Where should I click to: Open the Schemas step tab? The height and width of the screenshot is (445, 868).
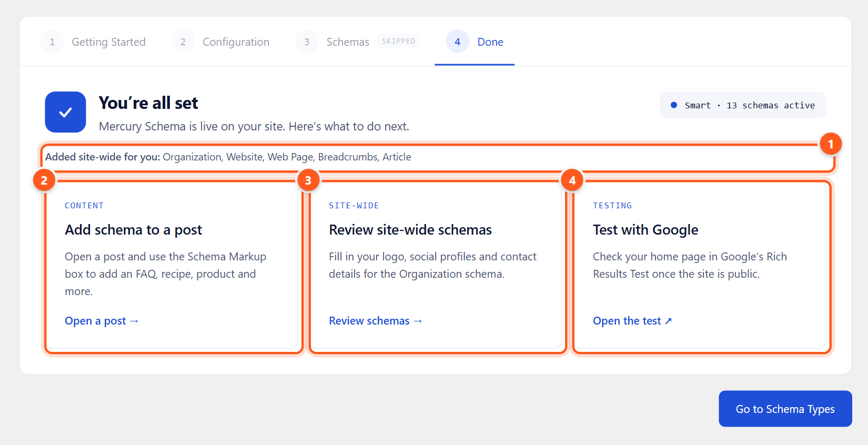pos(358,42)
